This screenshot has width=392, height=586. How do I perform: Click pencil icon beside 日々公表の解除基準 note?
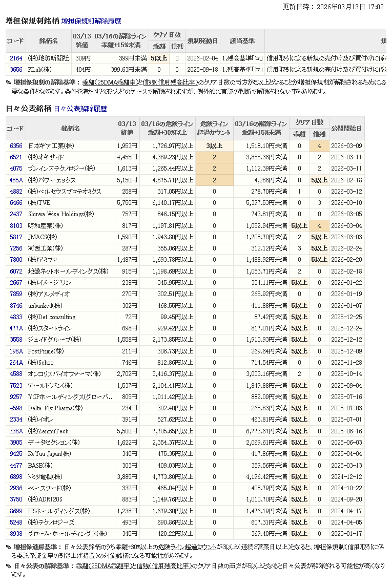tap(8, 566)
